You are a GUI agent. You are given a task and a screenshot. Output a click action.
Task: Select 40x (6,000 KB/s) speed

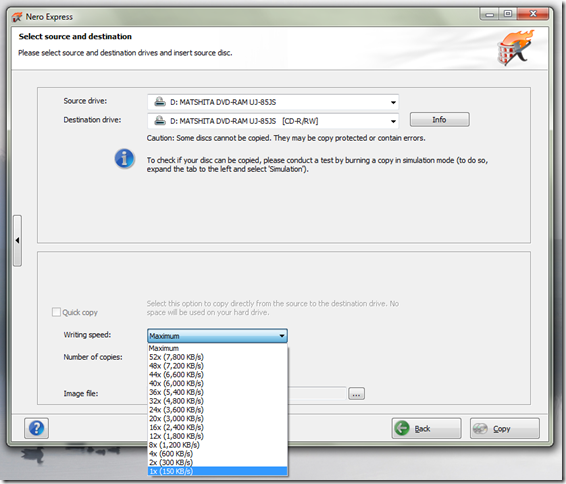(x=217, y=383)
